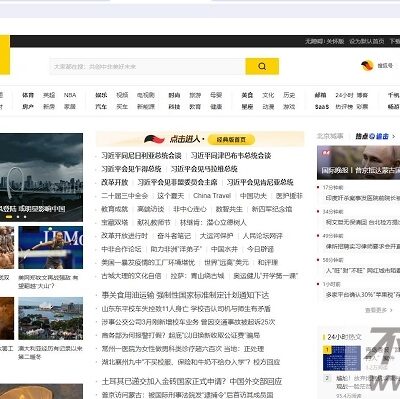
Task: Click 设为默认首页 in the black top bar
Action: (x=367, y=41)
